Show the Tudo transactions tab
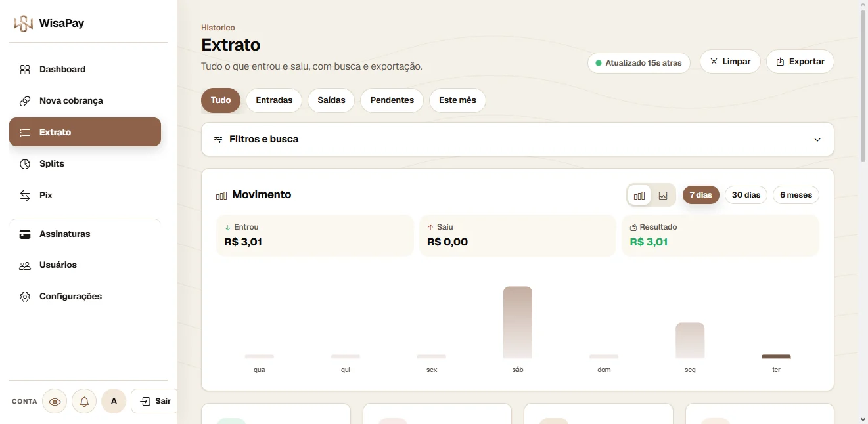This screenshot has width=868, height=424. pyautogui.click(x=221, y=100)
